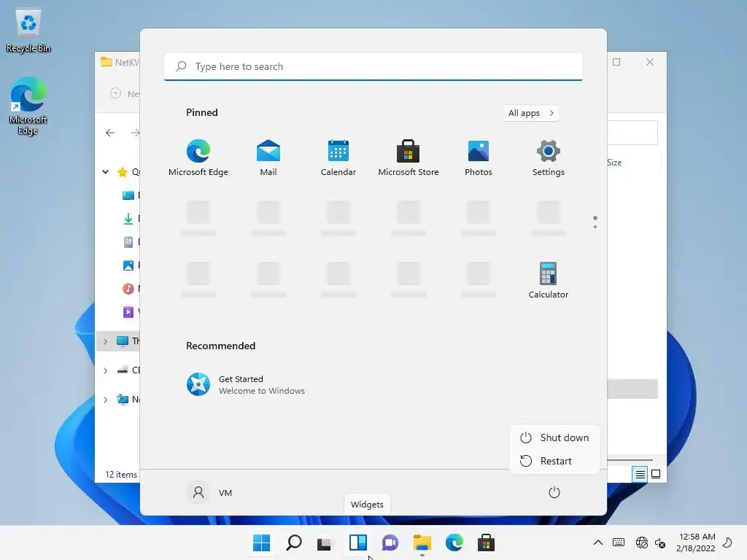Maximize the File Explorer window

pyautogui.click(x=616, y=62)
